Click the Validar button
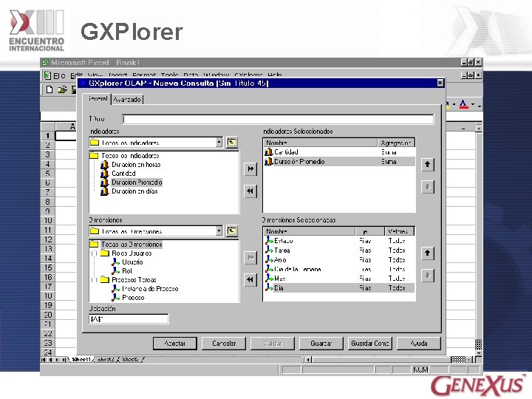 pyautogui.click(x=273, y=344)
